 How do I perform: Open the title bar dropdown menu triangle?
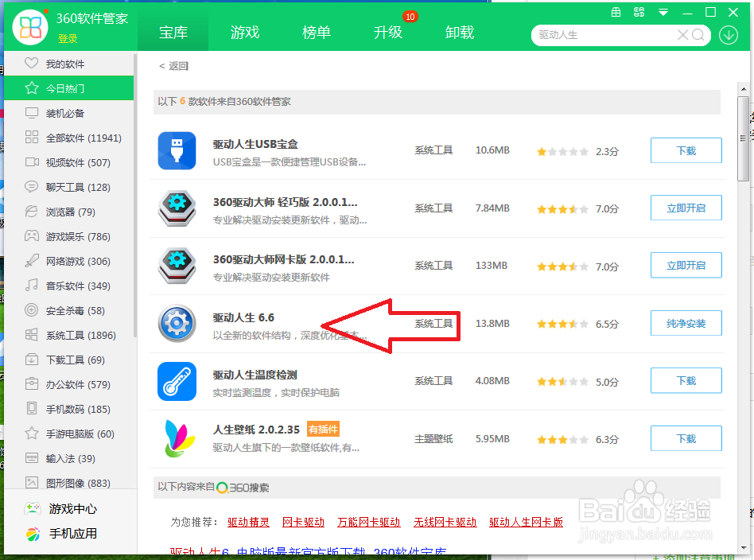click(x=663, y=13)
